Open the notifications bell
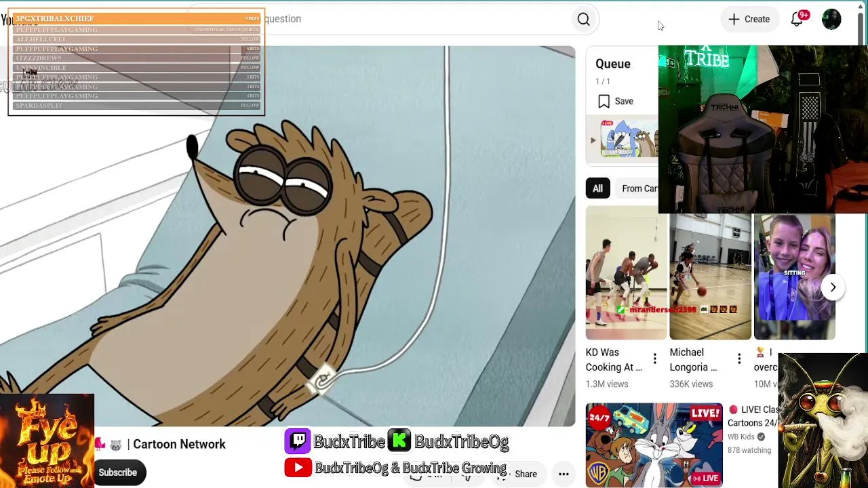868x488 pixels. coord(797,19)
